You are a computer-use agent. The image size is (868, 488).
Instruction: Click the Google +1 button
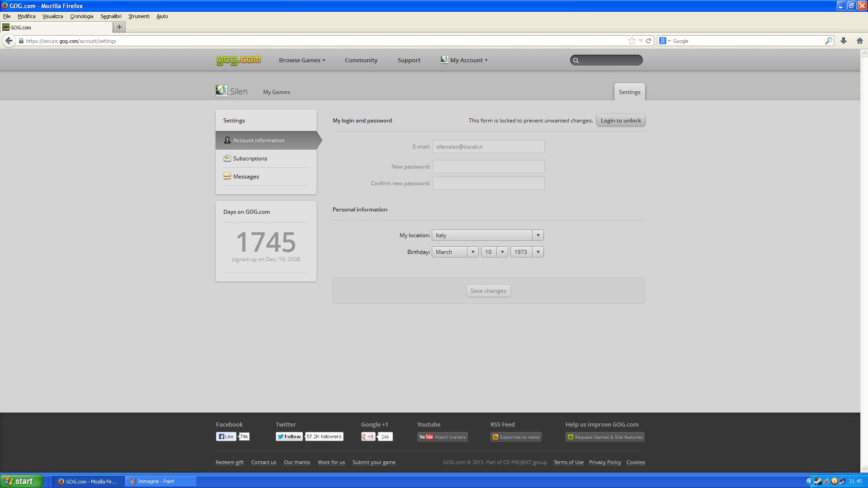[x=368, y=436]
